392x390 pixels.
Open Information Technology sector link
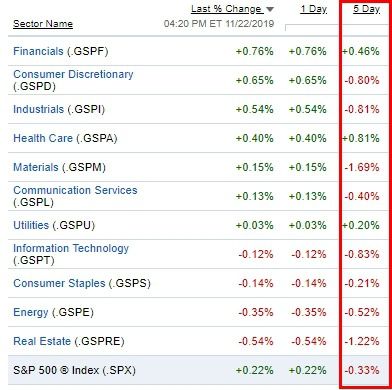(x=71, y=248)
